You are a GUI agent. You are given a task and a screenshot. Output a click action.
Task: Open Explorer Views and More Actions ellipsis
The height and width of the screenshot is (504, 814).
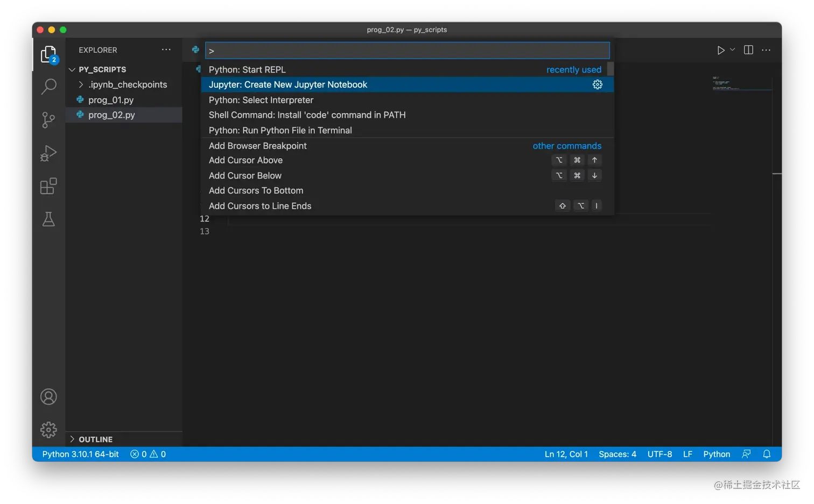pos(166,49)
